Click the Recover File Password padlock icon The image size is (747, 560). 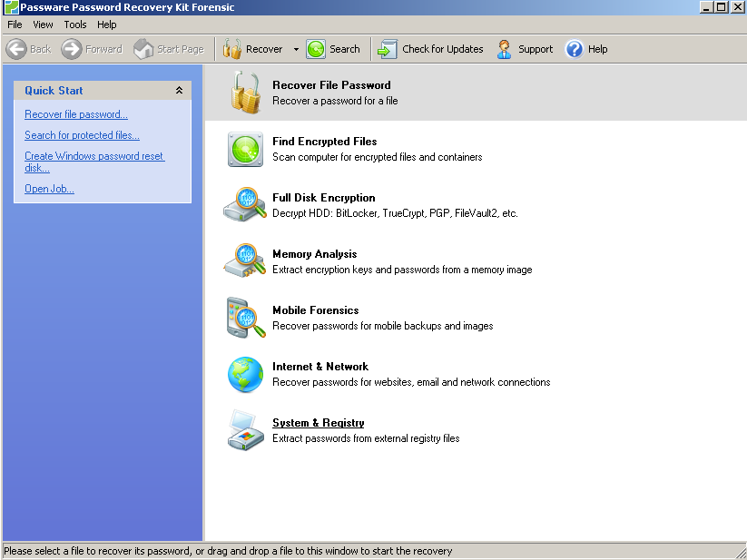pyautogui.click(x=245, y=93)
